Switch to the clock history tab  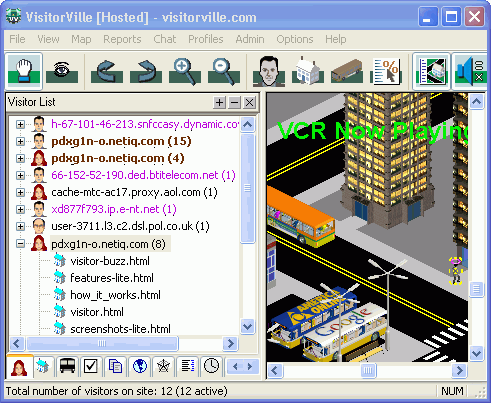coord(211,366)
